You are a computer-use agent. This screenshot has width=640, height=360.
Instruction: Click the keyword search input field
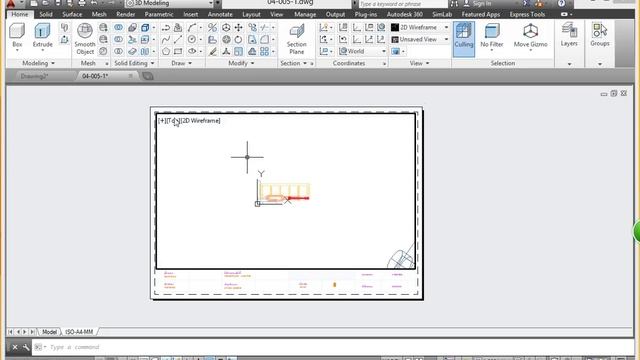tap(403, 4)
